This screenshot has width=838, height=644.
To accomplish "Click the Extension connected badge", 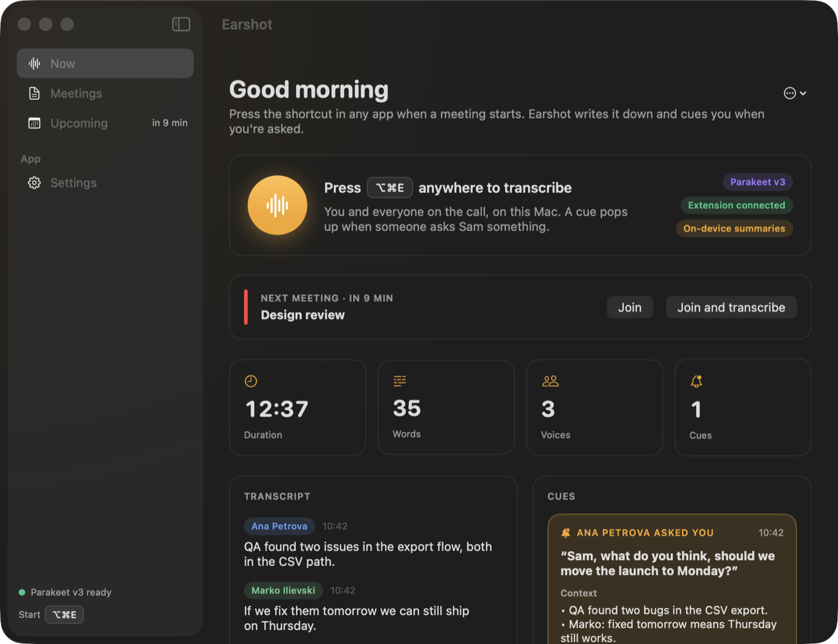I will pos(736,205).
